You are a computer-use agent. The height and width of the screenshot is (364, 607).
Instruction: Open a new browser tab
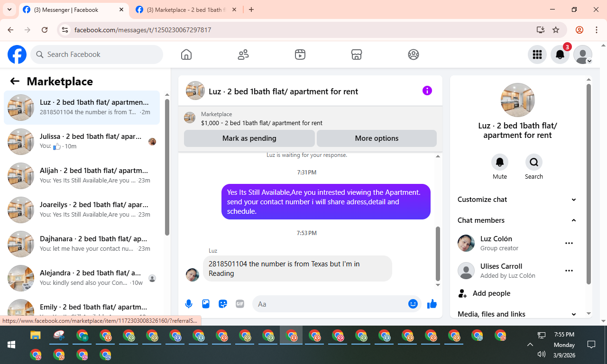click(x=251, y=9)
